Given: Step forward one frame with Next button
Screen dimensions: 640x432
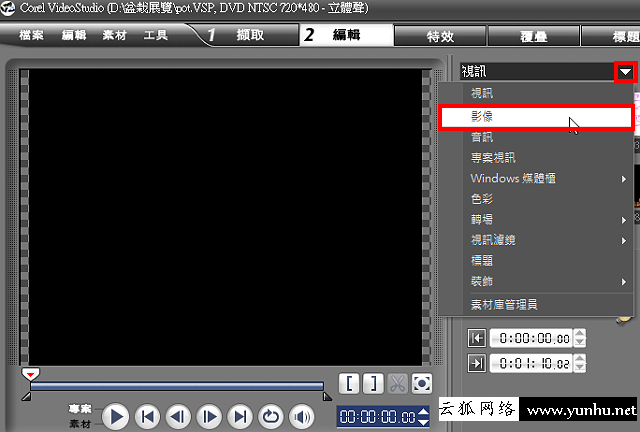Looking at the screenshot, I should pos(209,417).
